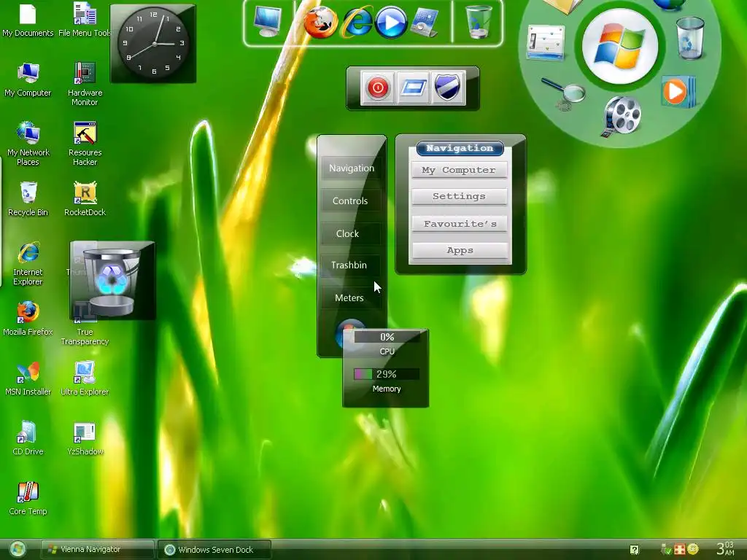Open Internet Explorer desktop icon

click(28, 264)
